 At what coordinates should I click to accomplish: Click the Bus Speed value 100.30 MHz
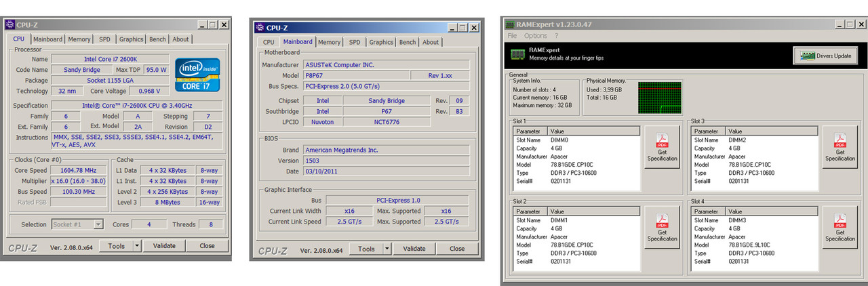tap(79, 192)
